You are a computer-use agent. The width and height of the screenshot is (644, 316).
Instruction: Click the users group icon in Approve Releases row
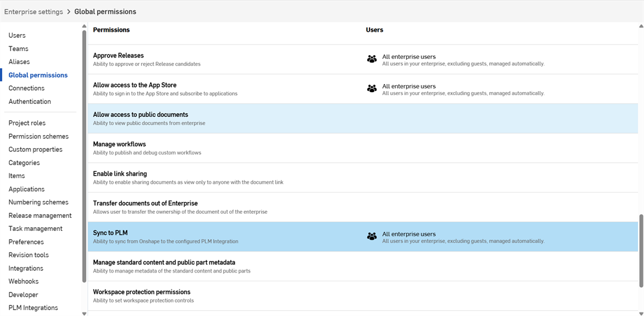coord(372,59)
